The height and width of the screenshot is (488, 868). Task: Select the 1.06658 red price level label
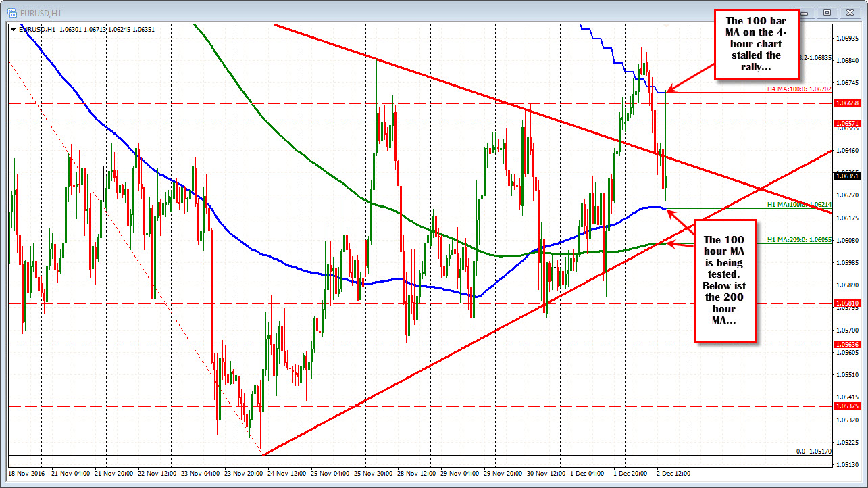pyautogui.click(x=848, y=103)
